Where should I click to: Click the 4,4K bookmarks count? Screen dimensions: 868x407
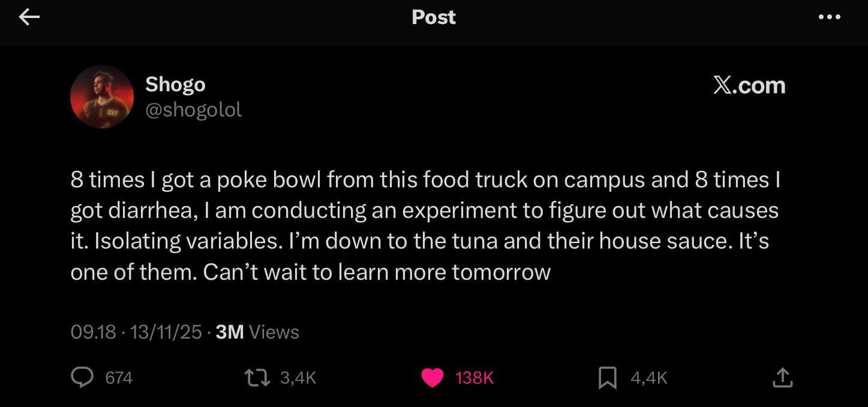tap(649, 378)
